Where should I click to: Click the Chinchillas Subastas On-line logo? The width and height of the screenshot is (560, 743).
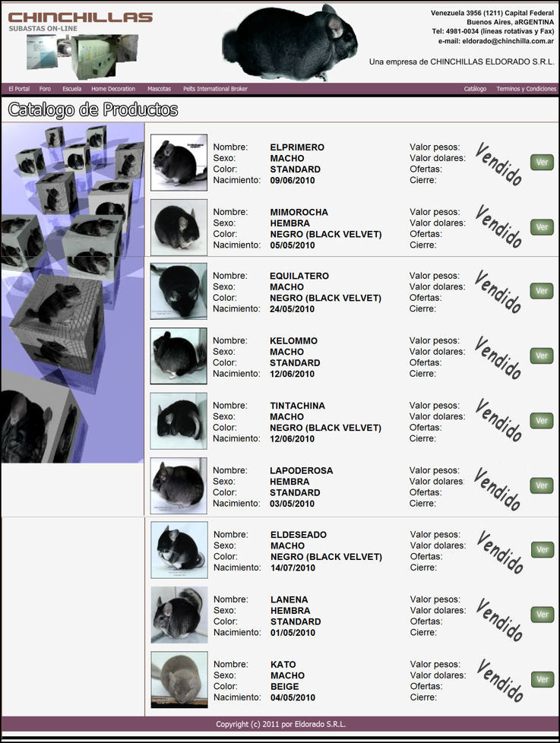point(80,21)
